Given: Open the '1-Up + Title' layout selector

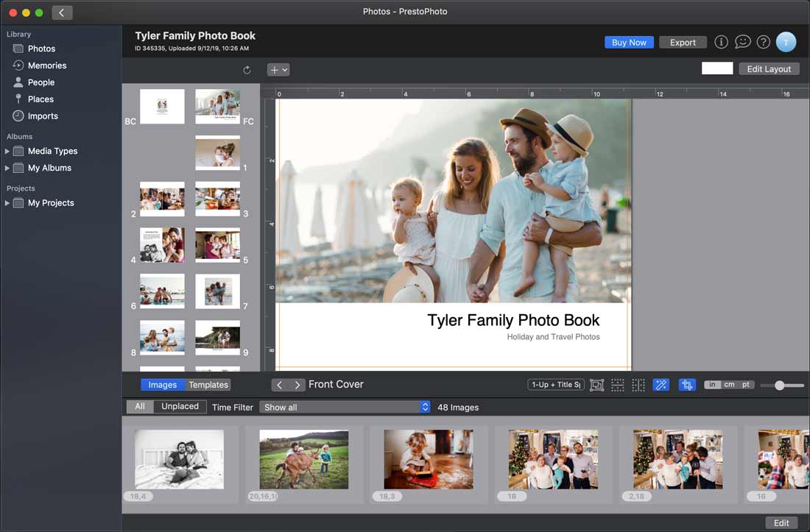Looking at the screenshot, I should click(556, 384).
